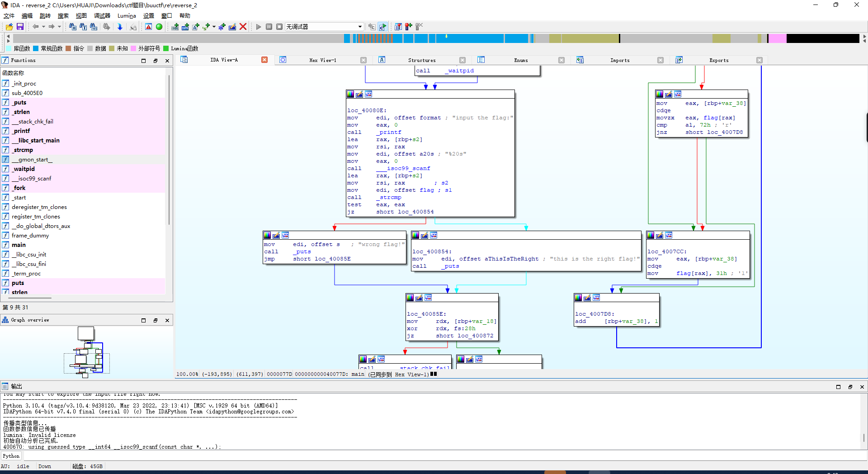Click the edit pencil toolbar icon
868x474 pixels.
click(x=232, y=27)
